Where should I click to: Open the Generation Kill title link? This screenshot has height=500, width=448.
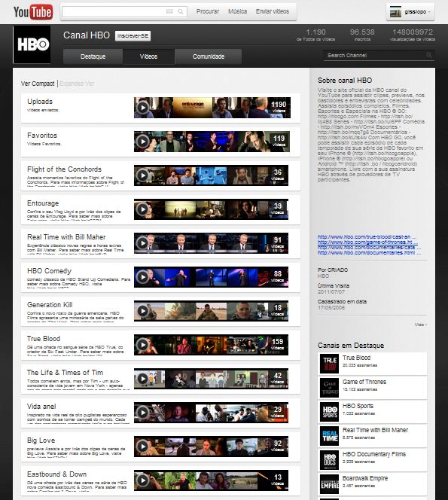(50, 305)
